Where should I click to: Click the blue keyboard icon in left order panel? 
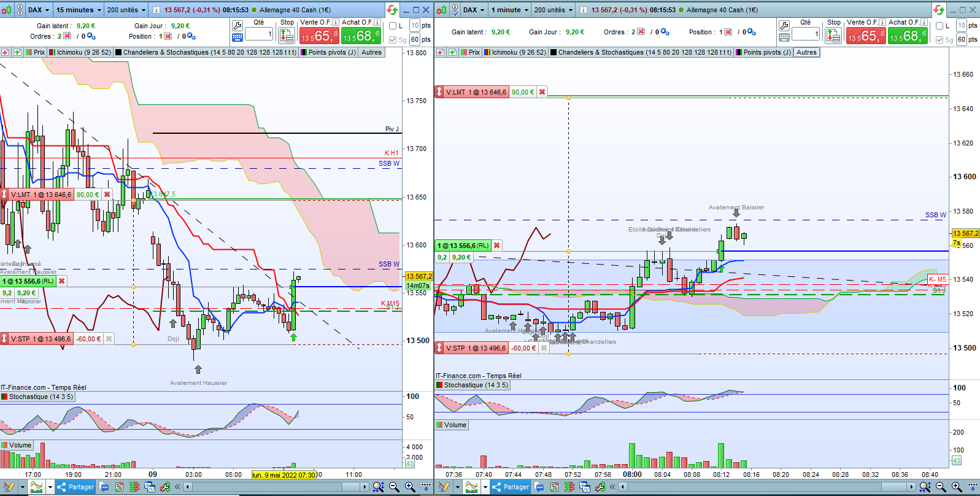(237, 37)
